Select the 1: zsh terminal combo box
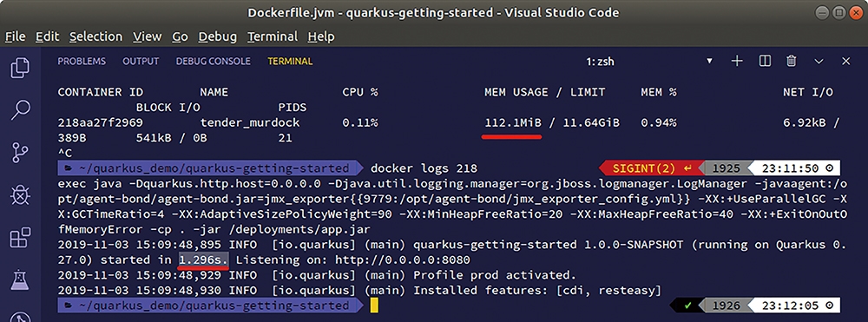 (x=648, y=62)
